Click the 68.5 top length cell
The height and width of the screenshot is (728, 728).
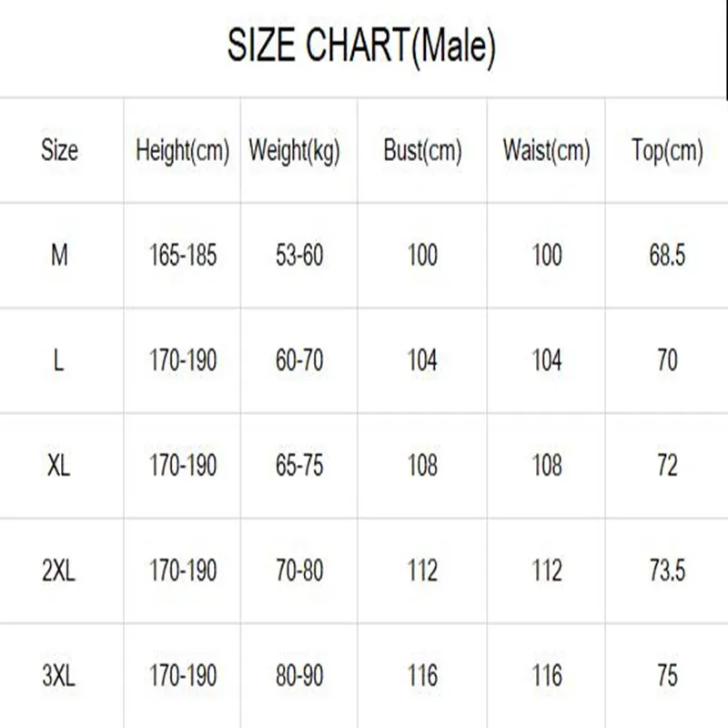(667, 256)
